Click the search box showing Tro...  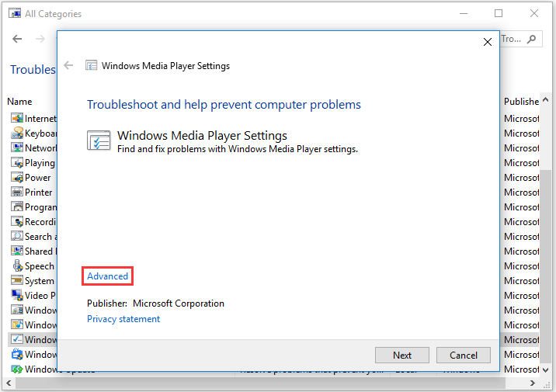coord(521,39)
